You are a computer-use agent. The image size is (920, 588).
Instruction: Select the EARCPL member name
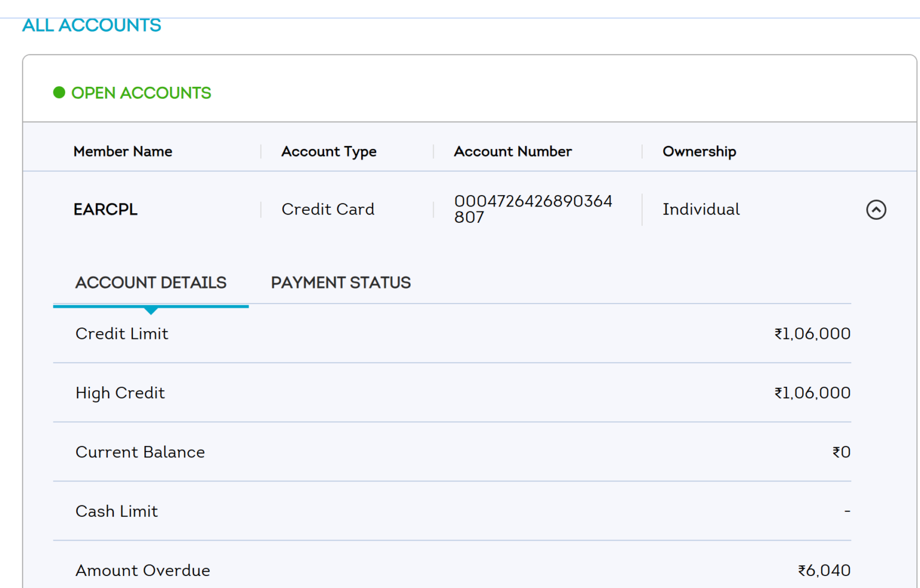click(105, 209)
